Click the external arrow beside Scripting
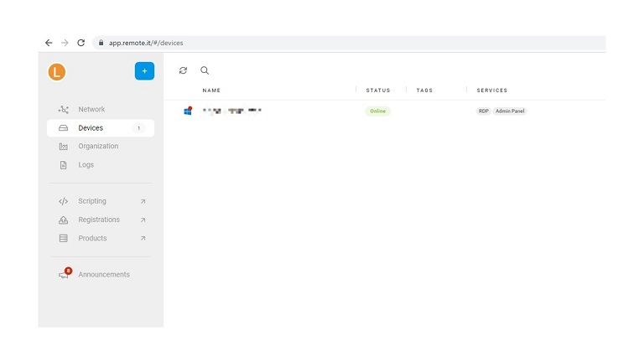This screenshot has height=362, width=644. (143, 201)
